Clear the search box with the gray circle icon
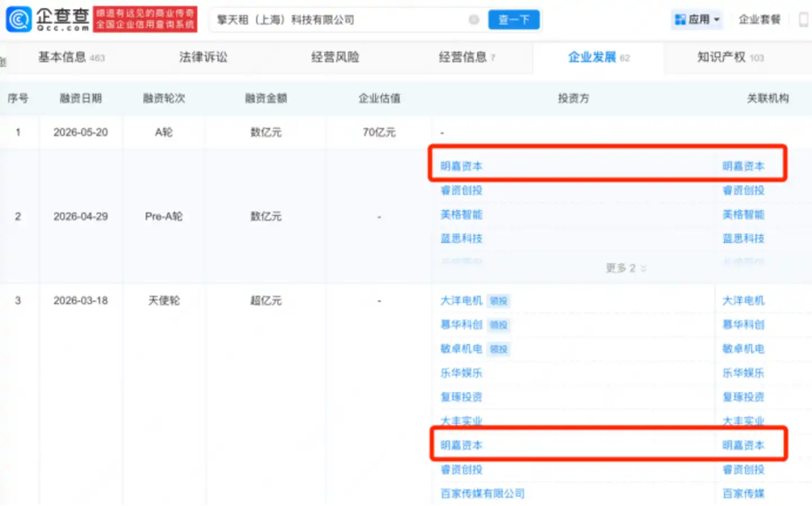The width and height of the screenshot is (812, 506). point(474,20)
